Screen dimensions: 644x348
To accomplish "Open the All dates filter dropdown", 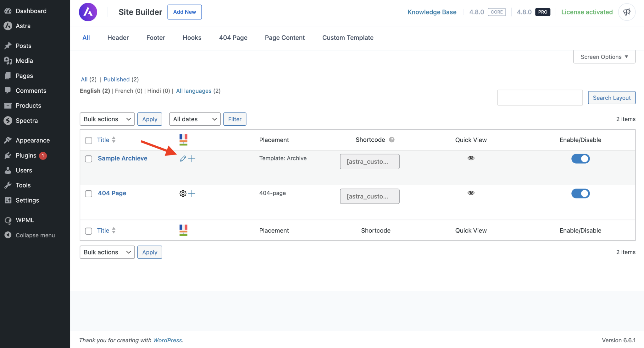I will [x=195, y=119].
